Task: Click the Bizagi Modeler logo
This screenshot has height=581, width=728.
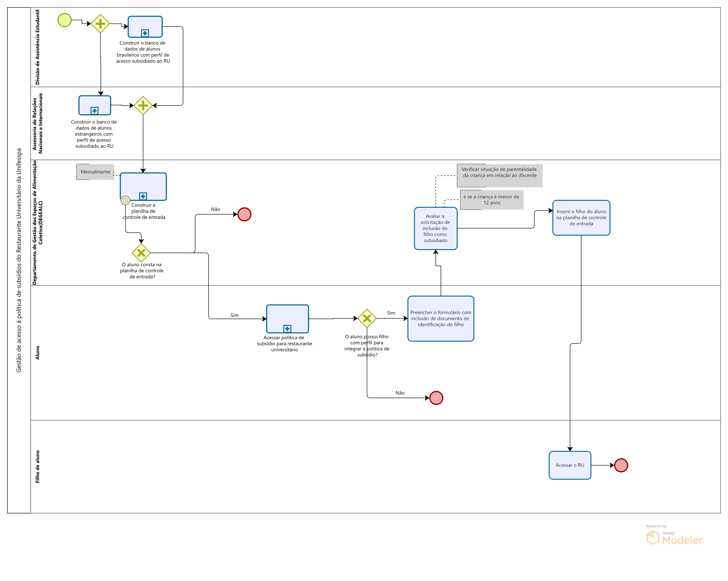Action: [674, 535]
